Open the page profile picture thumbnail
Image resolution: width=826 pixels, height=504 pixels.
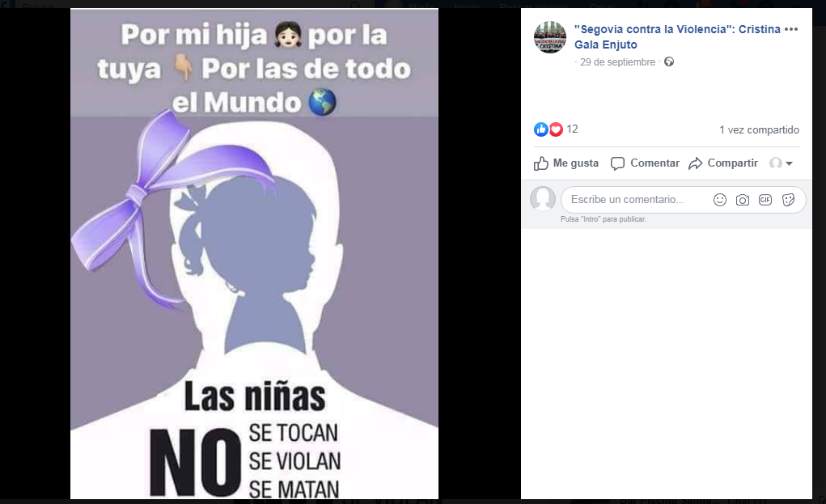[550, 37]
